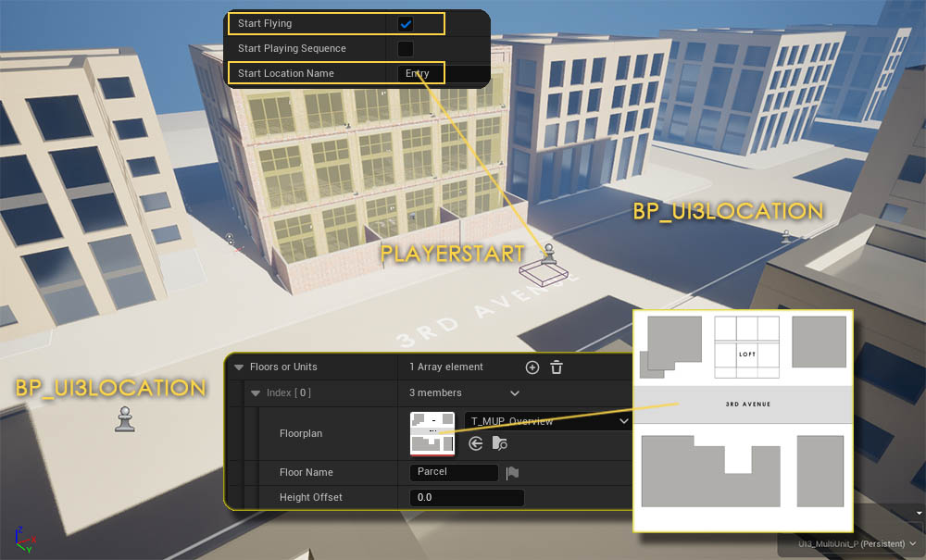
Task: Open the T_MUP_Overview texture dropdown
Action: point(546,421)
